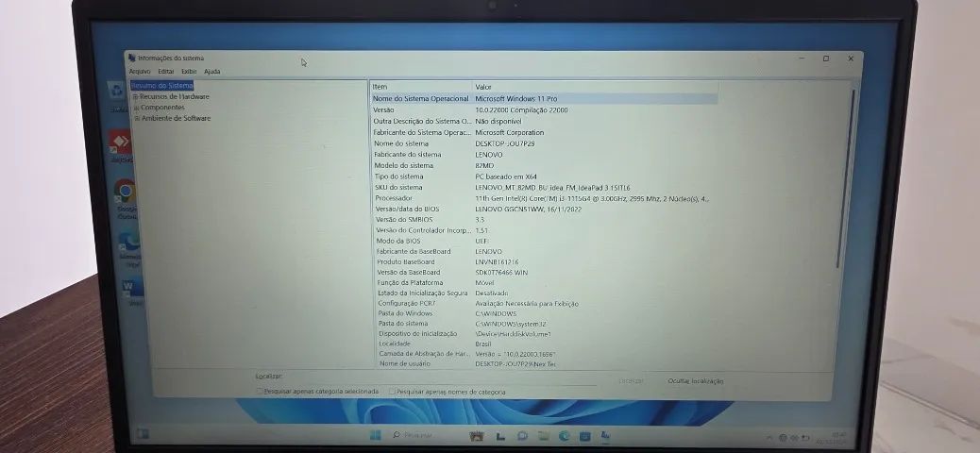Open the Arquivo menu
This screenshot has width=980, height=453.
pyautogui.click(x=140, y=72)
